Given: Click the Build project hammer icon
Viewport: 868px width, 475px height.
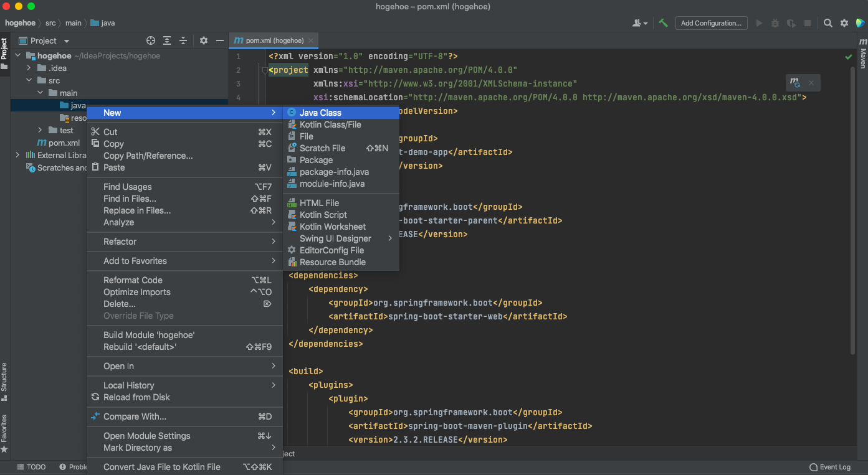Looking at the screenshot, I should click(x=664, y=23).
